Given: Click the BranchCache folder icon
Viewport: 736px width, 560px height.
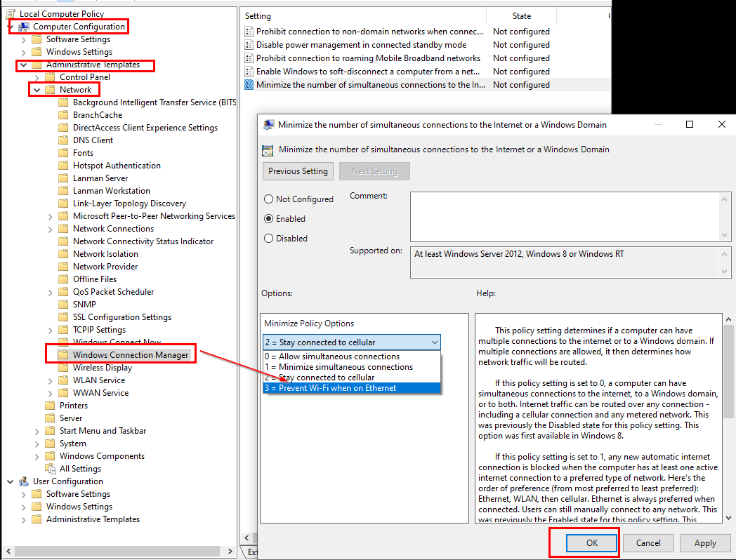Looking at the screenshot, I should tap(63, 115).
